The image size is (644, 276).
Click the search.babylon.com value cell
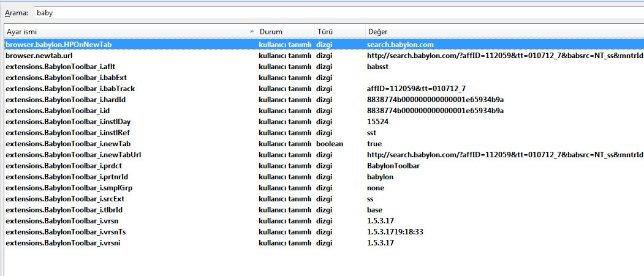[401, 44]
